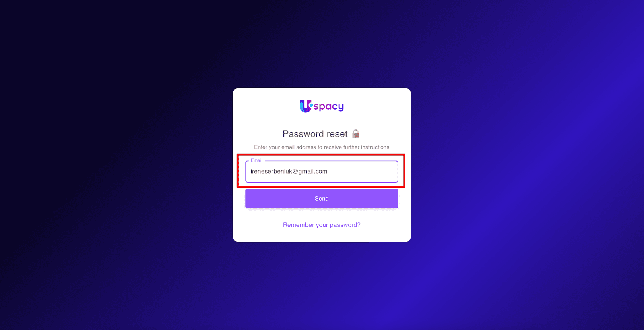This screenshot has width=644, height=330.
Task: Click the Uspacy logo at the top
Action: [x=322, y=106]
